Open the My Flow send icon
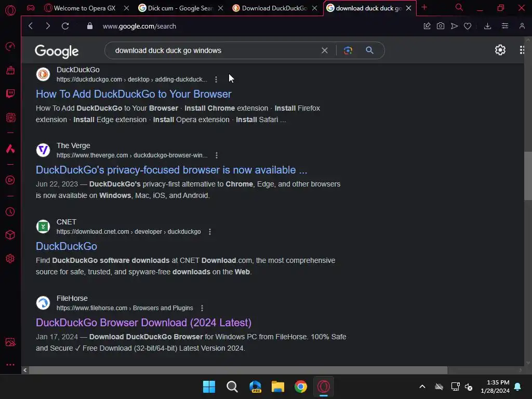 point(454,26)
